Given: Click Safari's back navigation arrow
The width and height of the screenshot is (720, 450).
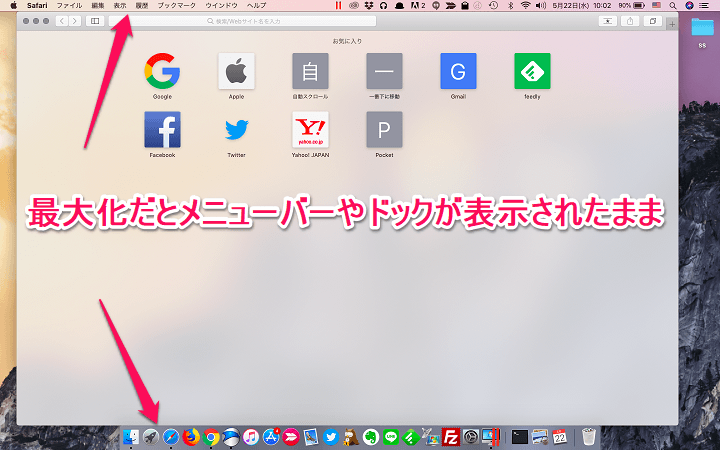Looking at the screenshot, I should coord(62,21).
